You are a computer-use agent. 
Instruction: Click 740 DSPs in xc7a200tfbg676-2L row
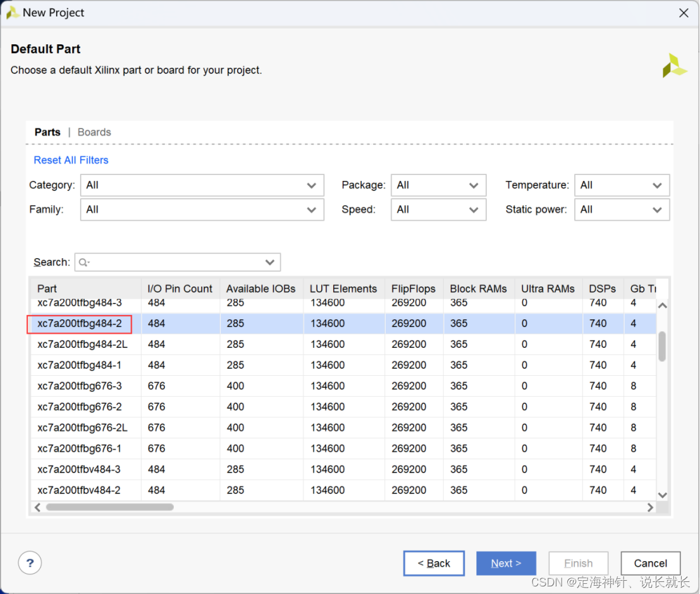point(598,428)
